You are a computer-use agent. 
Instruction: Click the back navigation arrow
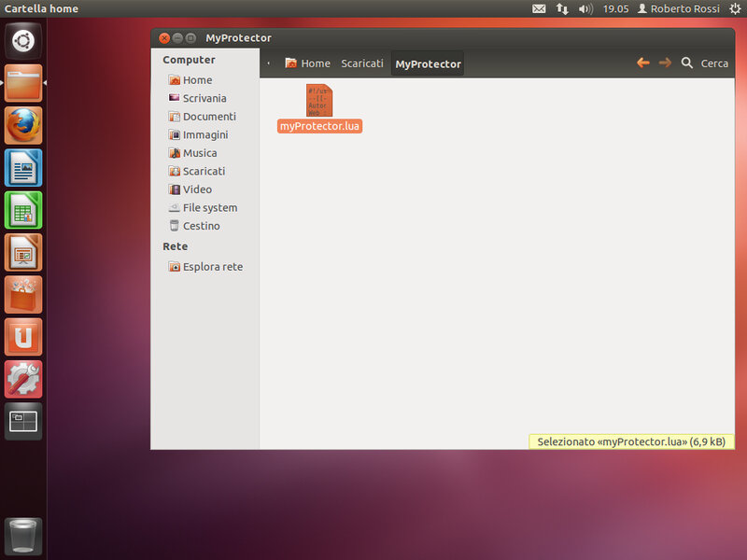642,63
